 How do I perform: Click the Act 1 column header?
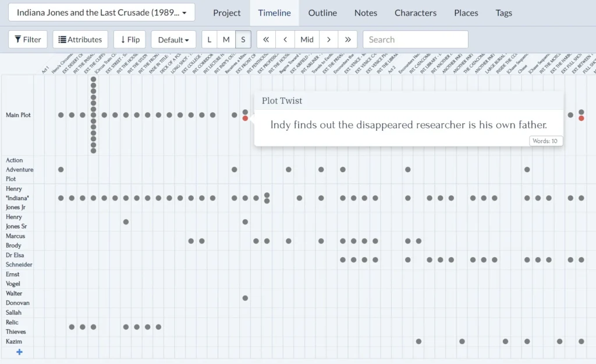(x=45, y=69)
